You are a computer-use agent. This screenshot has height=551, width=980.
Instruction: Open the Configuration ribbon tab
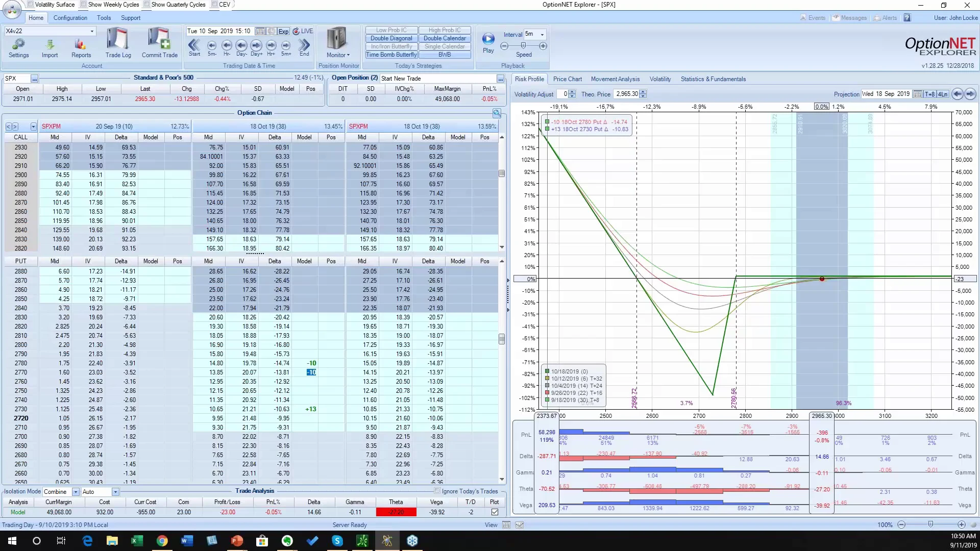tap(70, 18)
